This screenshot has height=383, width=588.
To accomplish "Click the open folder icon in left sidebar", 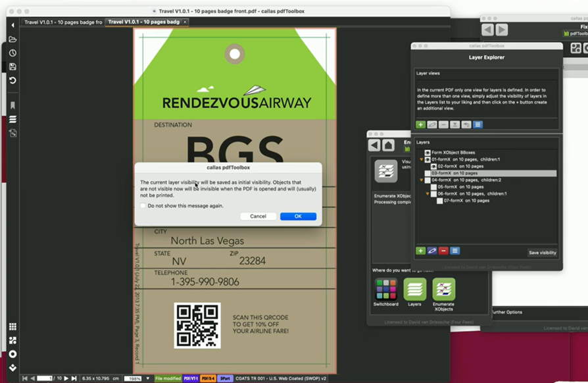I will (12, 39).
